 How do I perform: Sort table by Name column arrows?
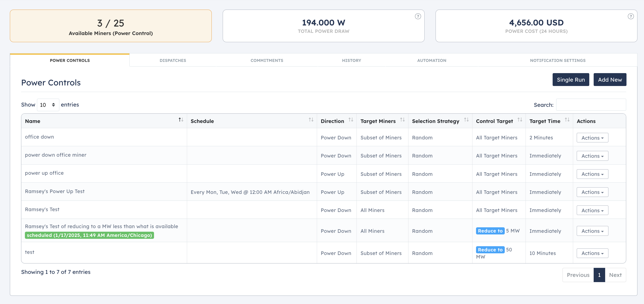(x=181, y=120)
